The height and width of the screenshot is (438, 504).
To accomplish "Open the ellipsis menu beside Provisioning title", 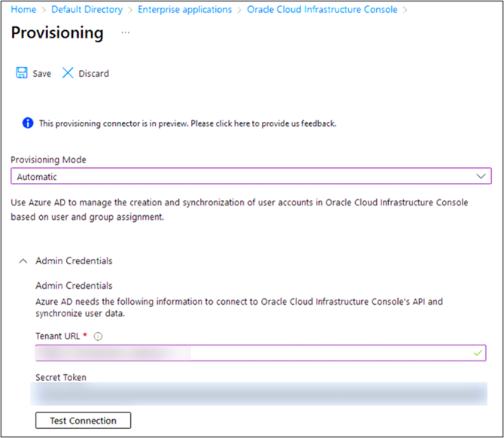I will coord(126,32).
